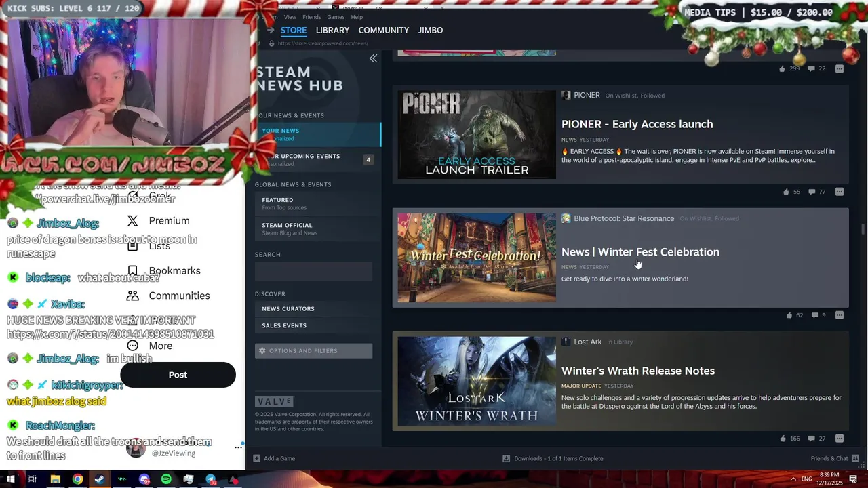Open comments on Lost Ark Winter's Wrath post
The height and width of the screenshot is (488, 868).
812,439
